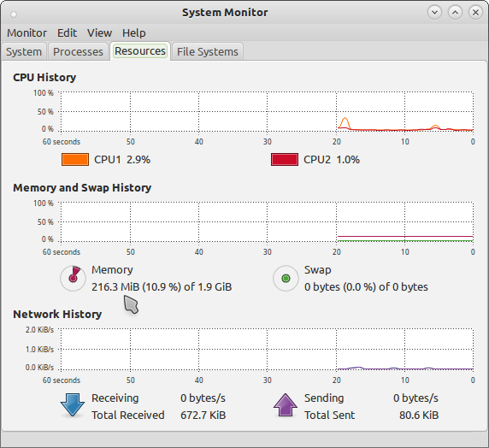Click the Memory pie chart icon
This screenshot has height=448, width=489.
point(73,278)
